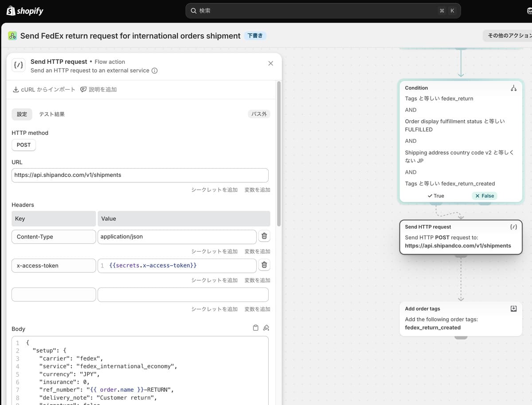Click the format icon above the Body editor
Image resolution: width=532 pixels, height=405 pixels.
(x=266, y=328)
